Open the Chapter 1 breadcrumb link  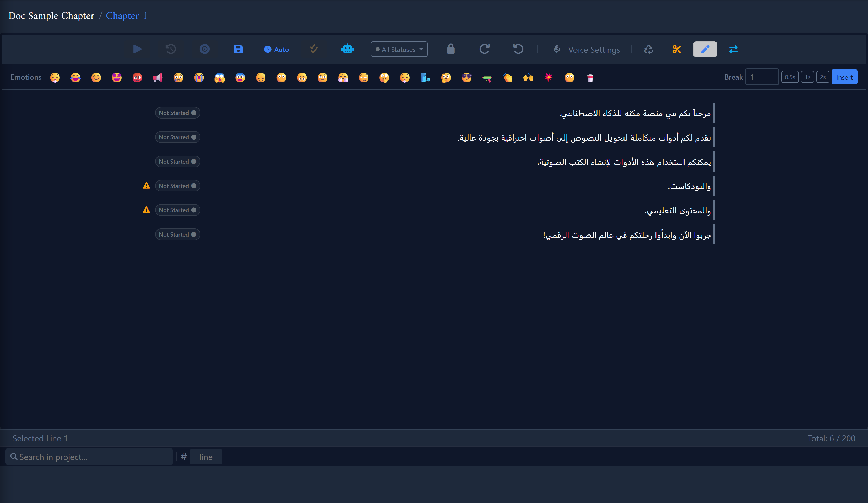click(126, 16)
